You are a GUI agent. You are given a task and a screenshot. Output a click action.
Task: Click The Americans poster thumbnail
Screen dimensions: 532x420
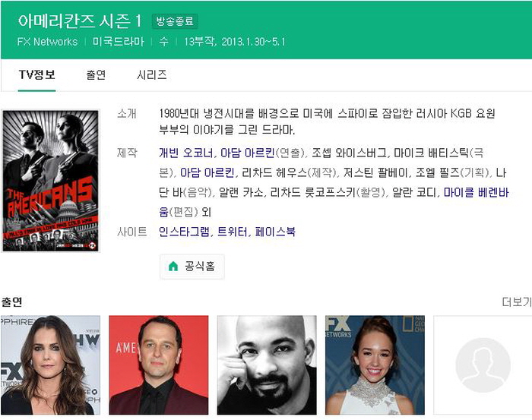tap(51, 181)
